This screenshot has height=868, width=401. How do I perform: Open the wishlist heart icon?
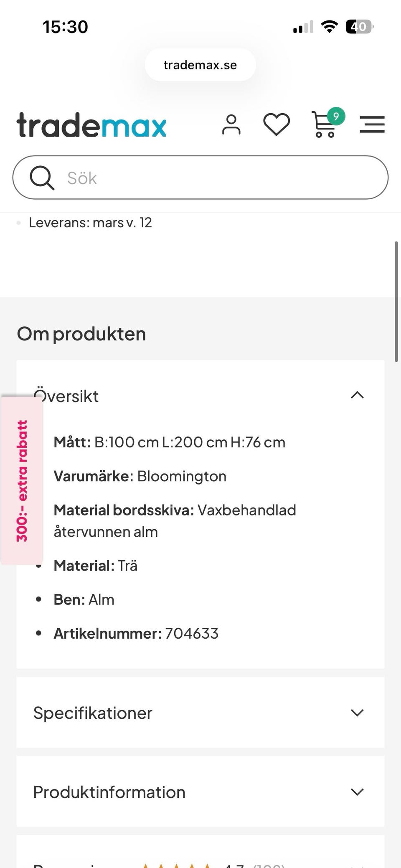pos(277,124)
